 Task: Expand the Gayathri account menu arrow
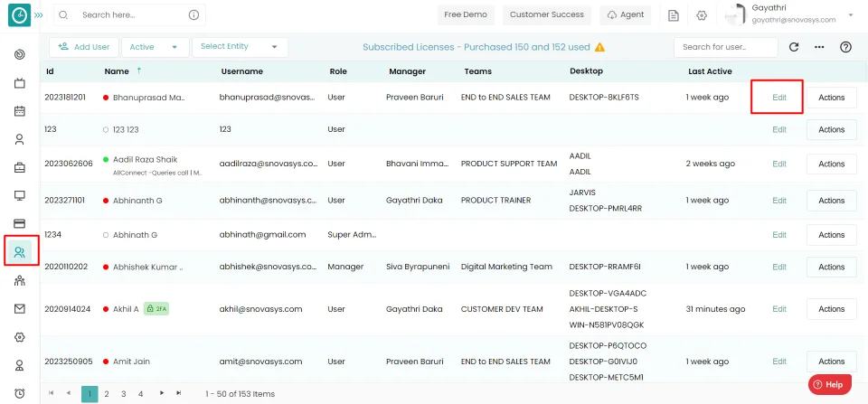point(850,15)
